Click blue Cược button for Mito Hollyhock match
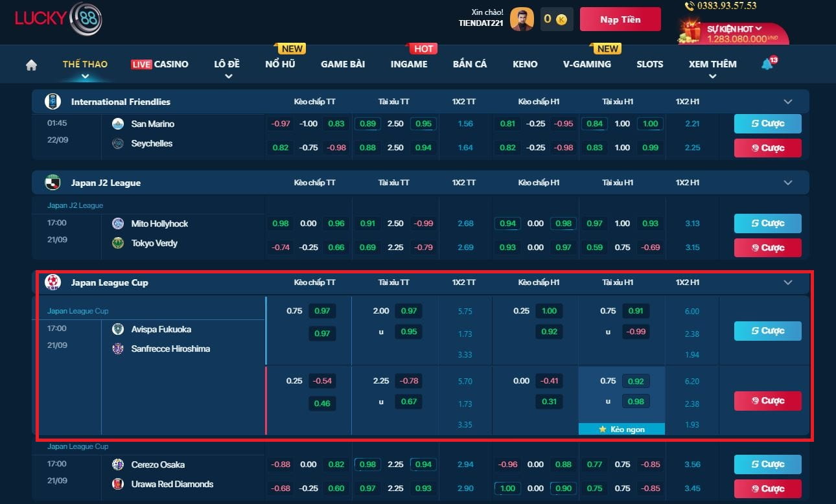 [767, 223]
